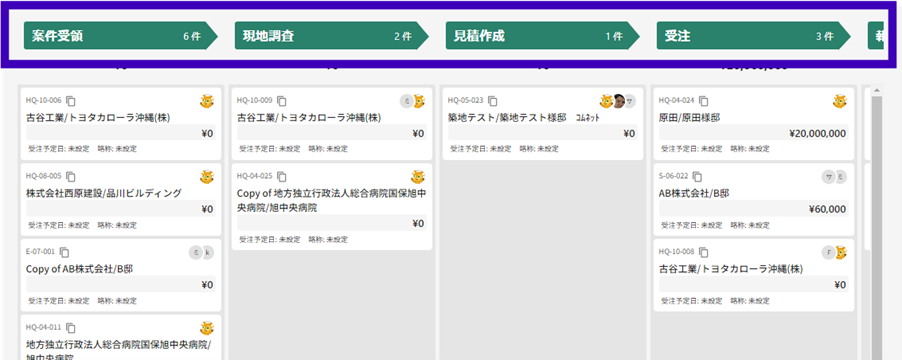The image size is (902, 360).
Task: Click the ¥60,000 amount on AB株式会社/B邸
Action: (x=827, y=209)
